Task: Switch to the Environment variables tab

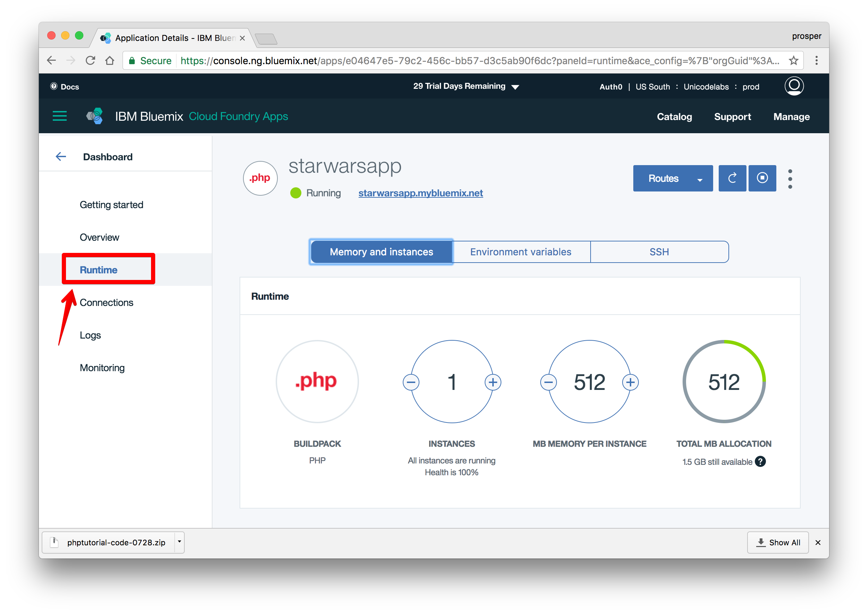Action: tap(521, 252)
